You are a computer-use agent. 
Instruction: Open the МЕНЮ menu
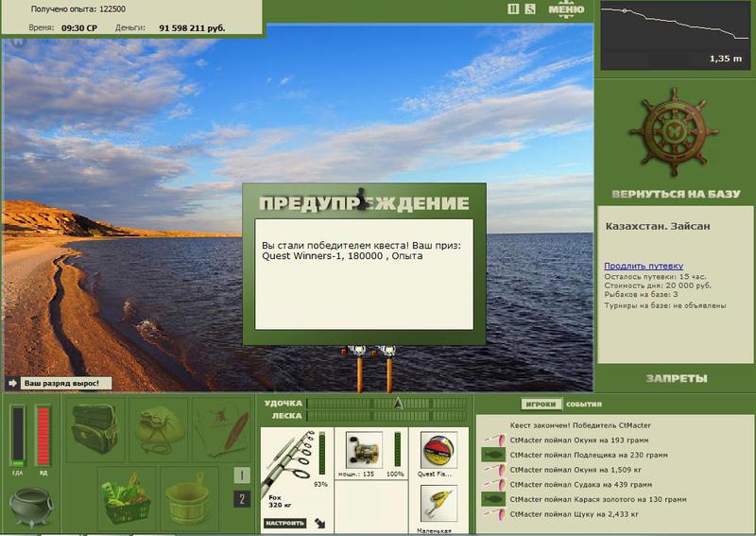pyautogui.click(x=566, y=9)
